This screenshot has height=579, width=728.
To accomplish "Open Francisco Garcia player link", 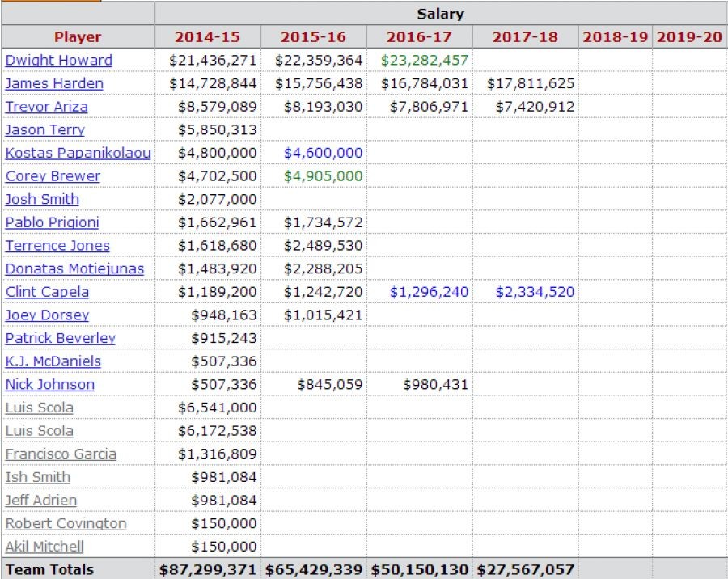I will 61,454.
